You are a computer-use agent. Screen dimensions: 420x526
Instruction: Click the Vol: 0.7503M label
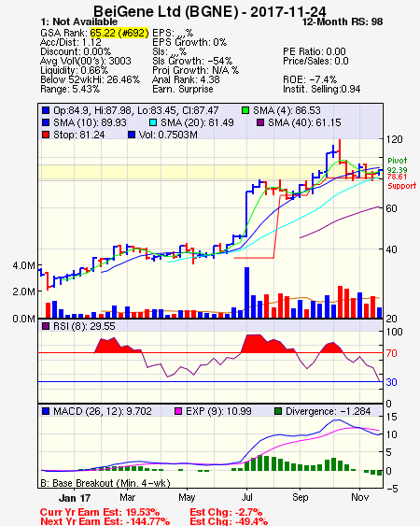[168, 135]
